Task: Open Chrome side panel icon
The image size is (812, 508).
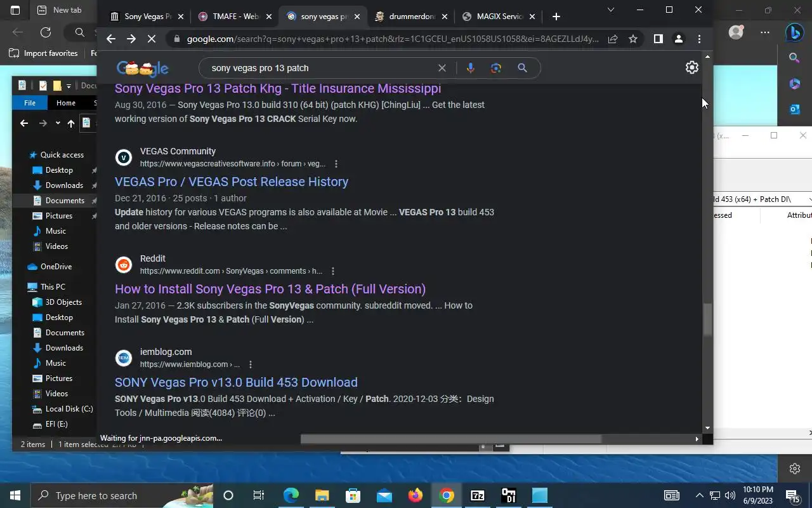Action: (658, 39)
